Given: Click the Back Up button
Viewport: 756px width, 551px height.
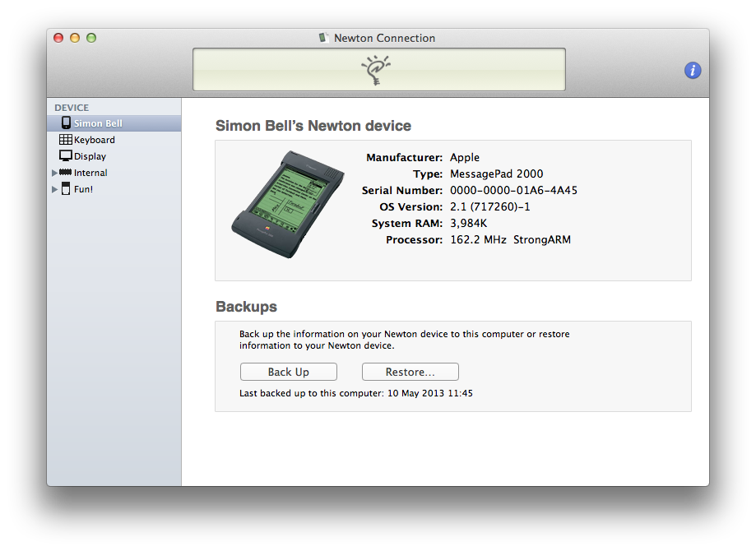Looking at the screenshot, I should click(x=288, y=372).
